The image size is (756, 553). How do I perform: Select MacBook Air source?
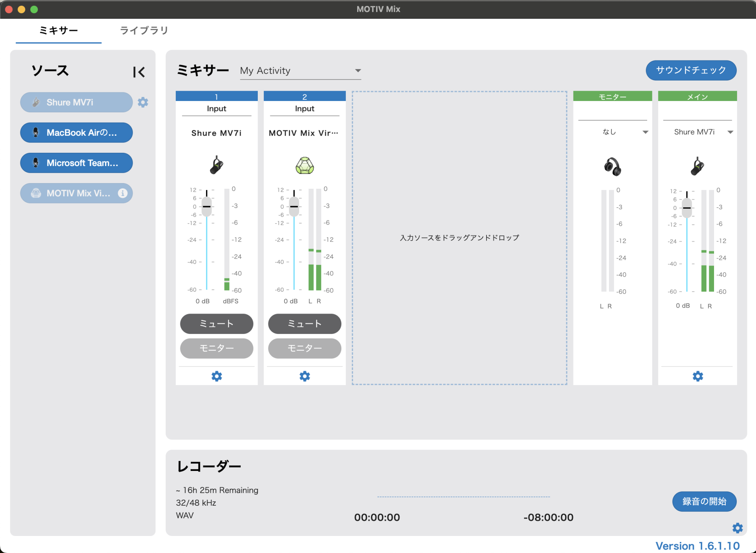tap(76, 132)
